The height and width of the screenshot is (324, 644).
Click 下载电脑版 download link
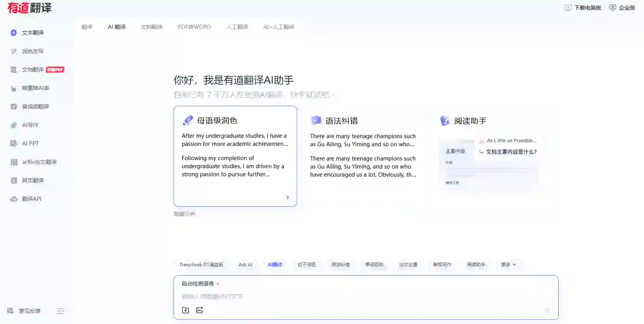click(x=583, y=8)
